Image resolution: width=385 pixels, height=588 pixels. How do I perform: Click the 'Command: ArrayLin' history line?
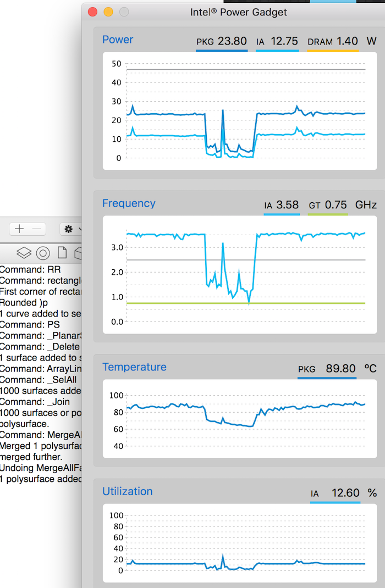point(41,369)
